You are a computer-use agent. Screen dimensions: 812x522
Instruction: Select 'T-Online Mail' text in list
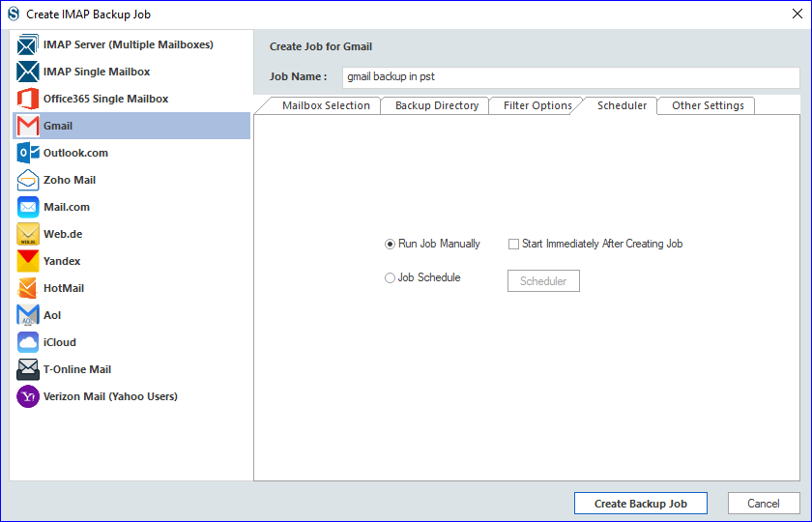(x=77, y=369)
